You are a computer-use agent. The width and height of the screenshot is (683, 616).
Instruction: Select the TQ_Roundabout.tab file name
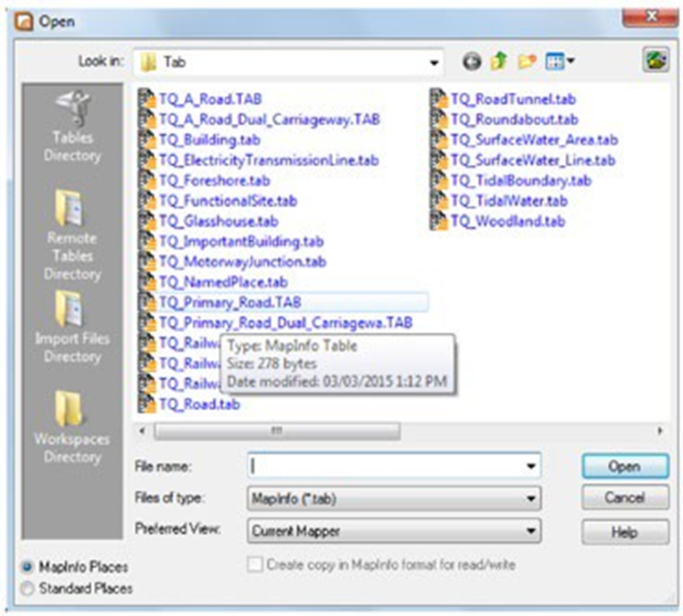click(x=514, y=120)
